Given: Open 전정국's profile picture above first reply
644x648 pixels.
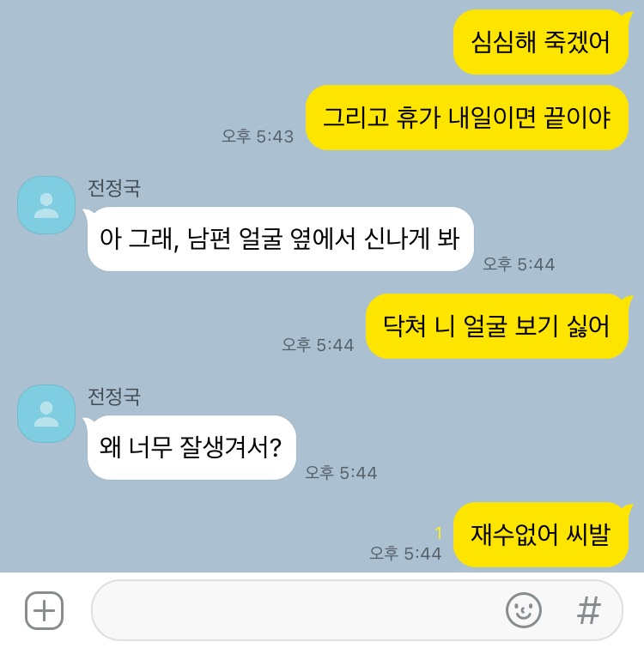Looking at the screenshot, I should (x=46, y=205).
